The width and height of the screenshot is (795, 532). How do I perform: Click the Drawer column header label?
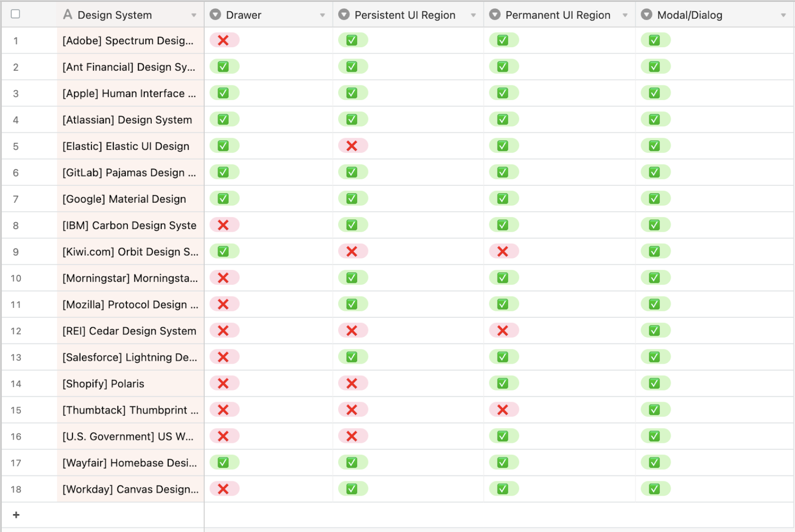pyautogui.click(x=243, y=15)
